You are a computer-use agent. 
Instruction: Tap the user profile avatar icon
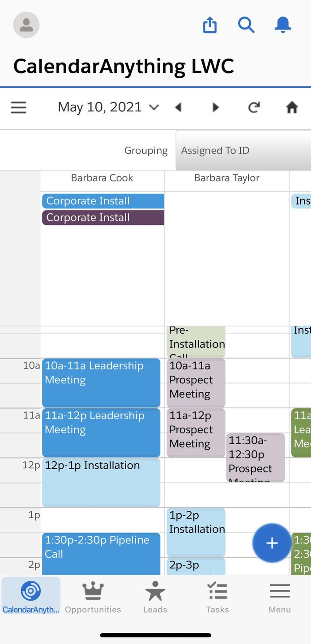(26, 25)
